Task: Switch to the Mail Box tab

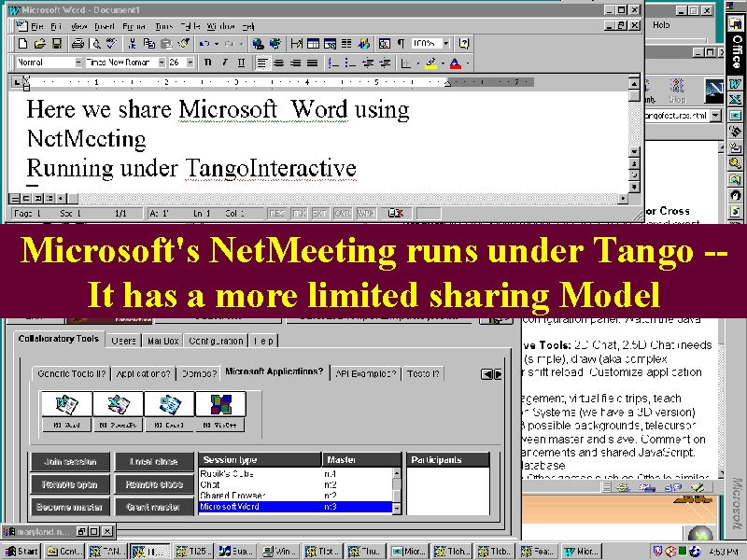Action: point(162,341)
